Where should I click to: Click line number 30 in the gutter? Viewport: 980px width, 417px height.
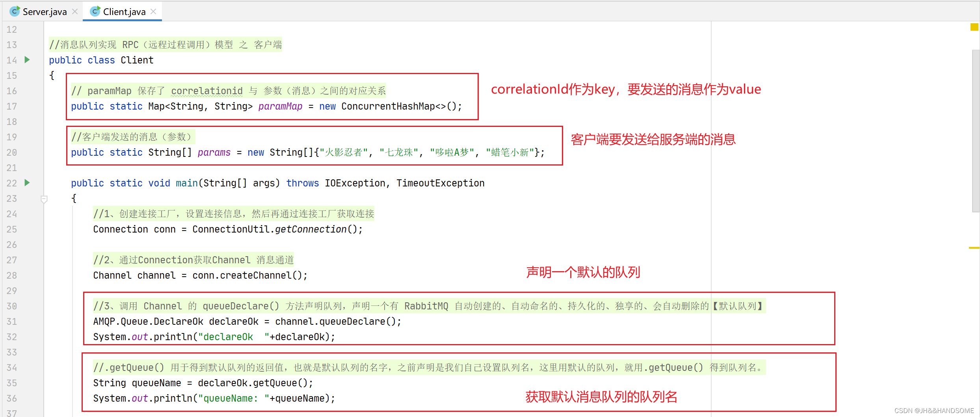[12, 306]
